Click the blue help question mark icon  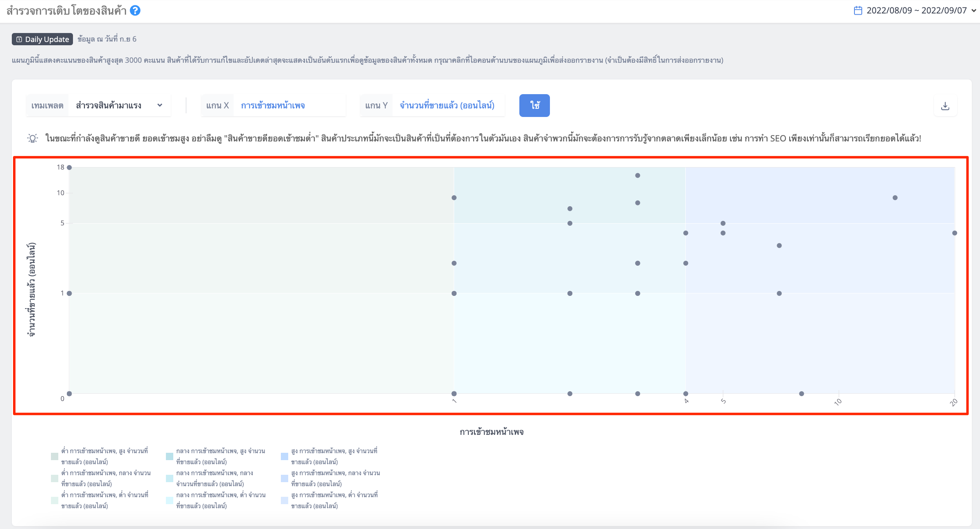tap(135, 11)
